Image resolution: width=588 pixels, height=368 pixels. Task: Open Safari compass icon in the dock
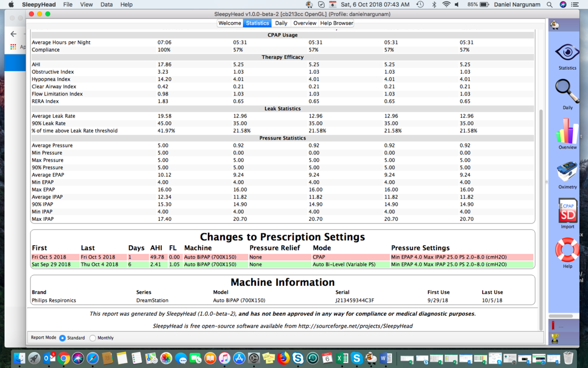click(x=93, y=358)
